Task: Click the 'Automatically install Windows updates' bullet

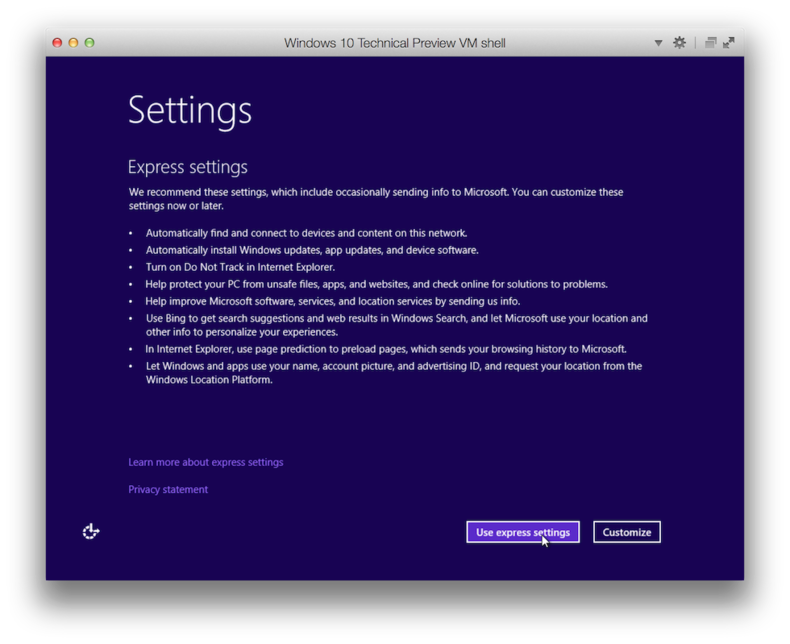Action: click(x=312, y=250)
